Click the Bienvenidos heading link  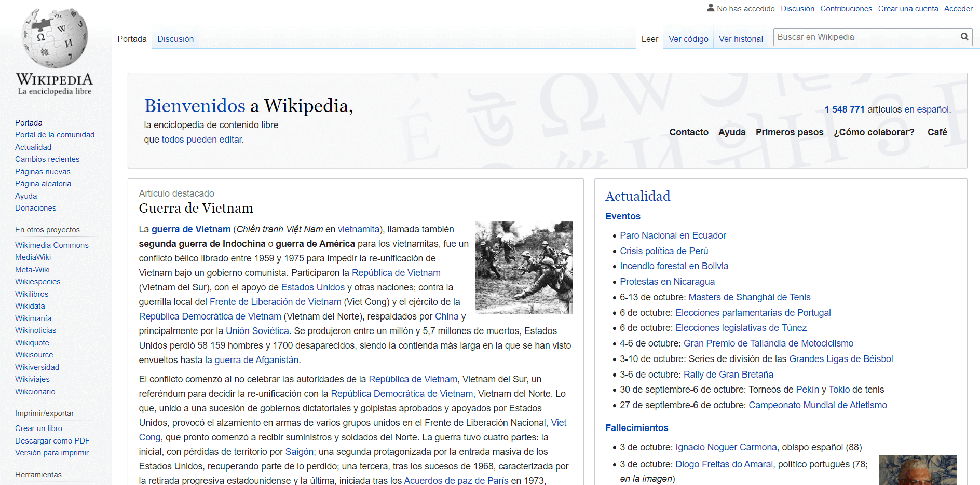click(x=195, y=106)
